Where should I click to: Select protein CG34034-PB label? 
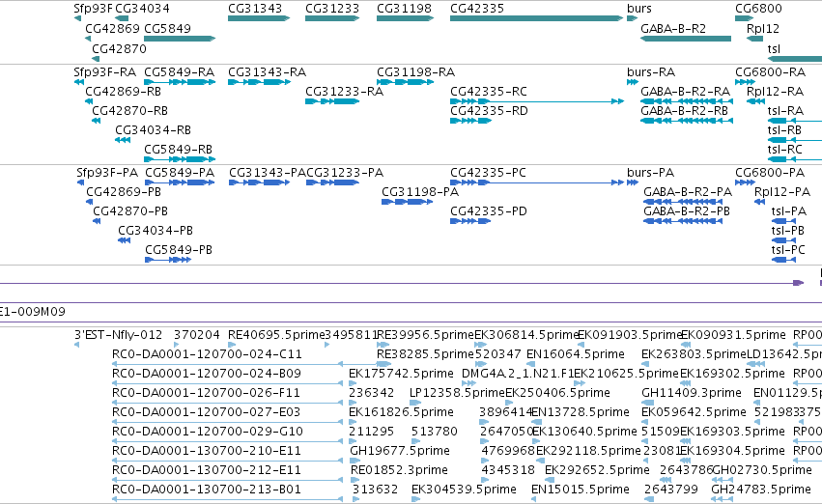[156, 231]
